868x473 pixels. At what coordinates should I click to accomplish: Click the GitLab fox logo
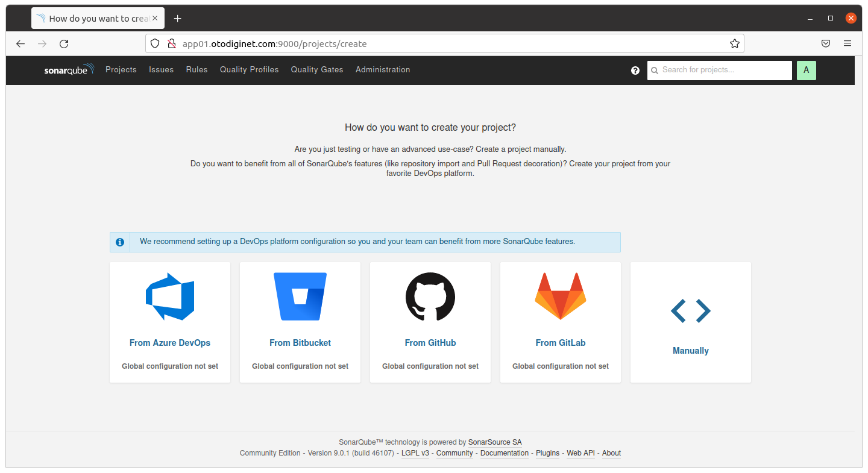pos(561,296)
